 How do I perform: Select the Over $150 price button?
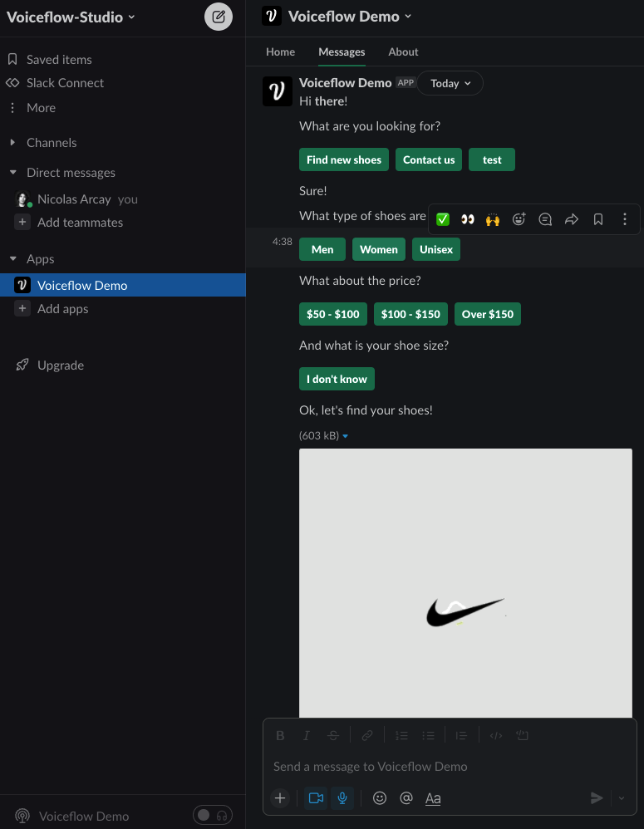pos(488,314)
